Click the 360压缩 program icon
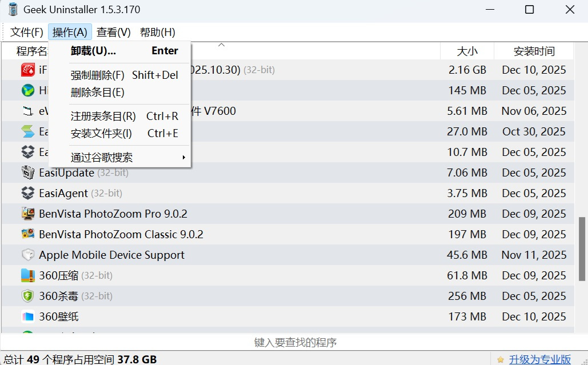The image size is (588, 365). pos(27,275)
